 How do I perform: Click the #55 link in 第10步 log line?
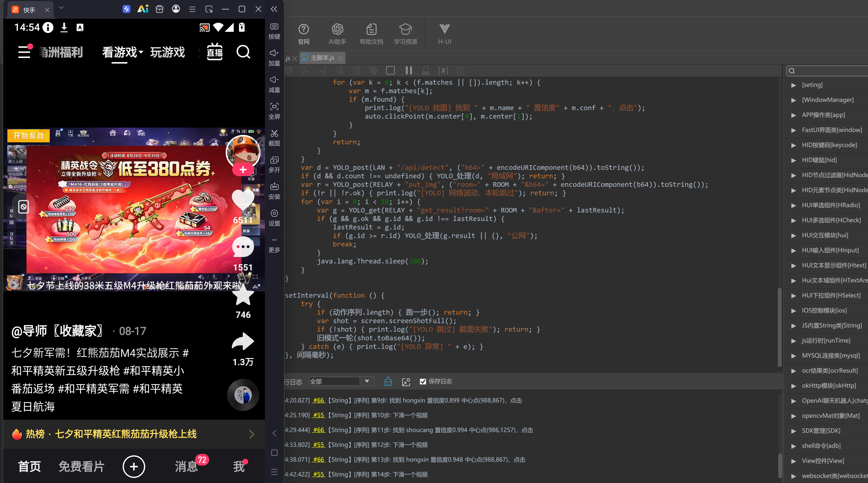(319, 415)
